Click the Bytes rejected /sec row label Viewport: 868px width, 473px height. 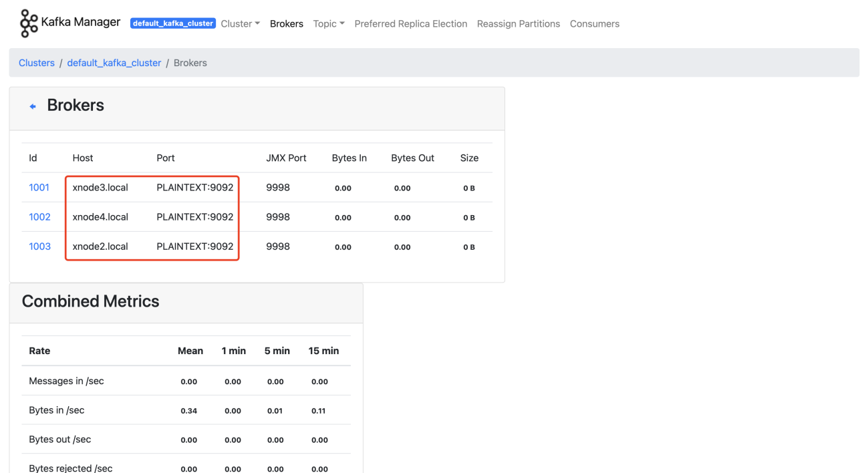point(71,468)
